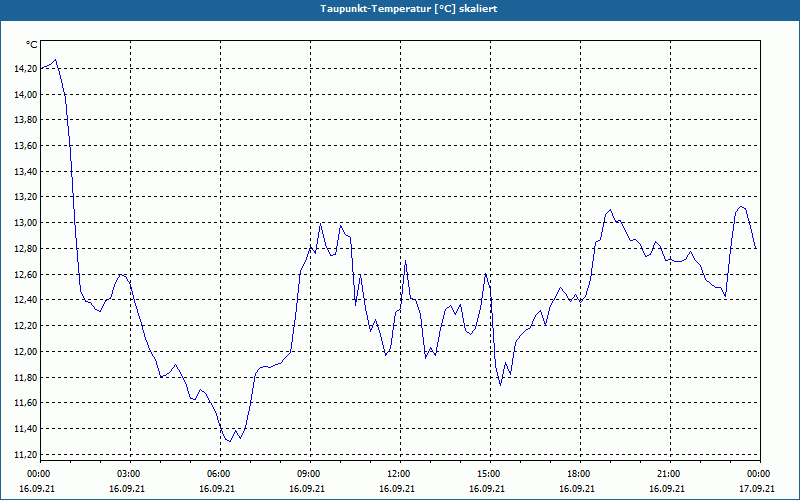The height and width of the screenshot is (500, 800).
Task: Click the °C unit label above the y-axis
Action: (32, 45)
